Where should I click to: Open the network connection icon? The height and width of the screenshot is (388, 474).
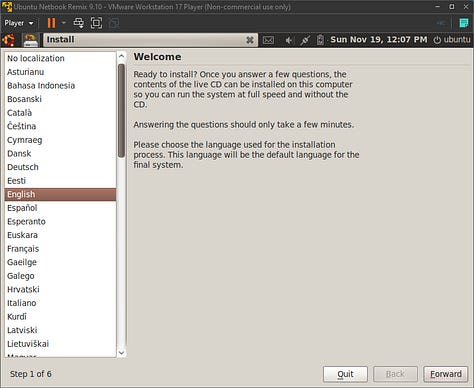(305, 40)
